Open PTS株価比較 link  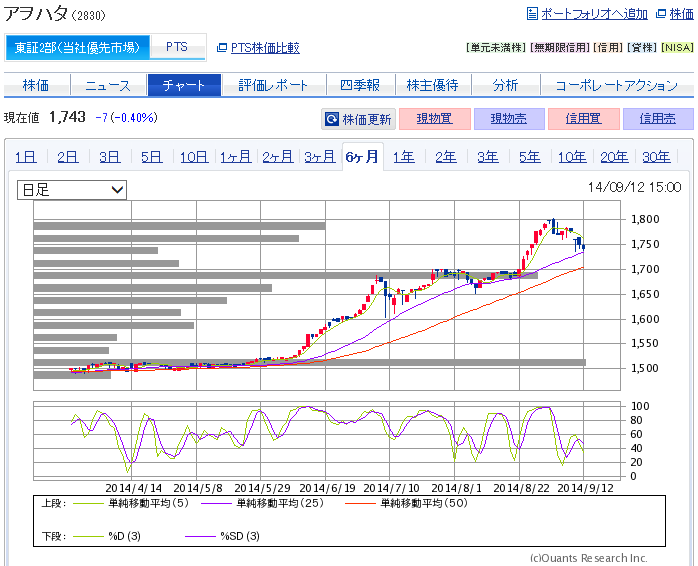click(x=265, y=48)
